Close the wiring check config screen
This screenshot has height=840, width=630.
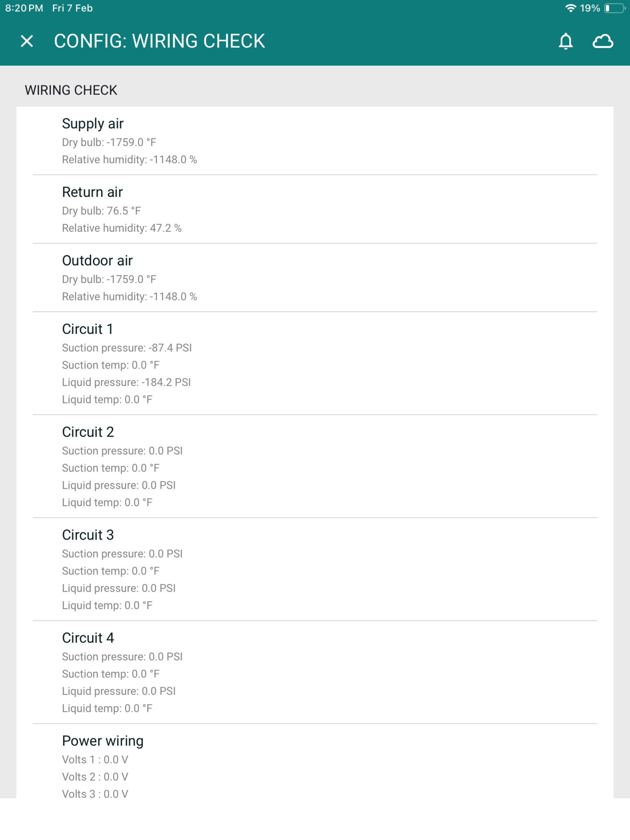[27, 41]
